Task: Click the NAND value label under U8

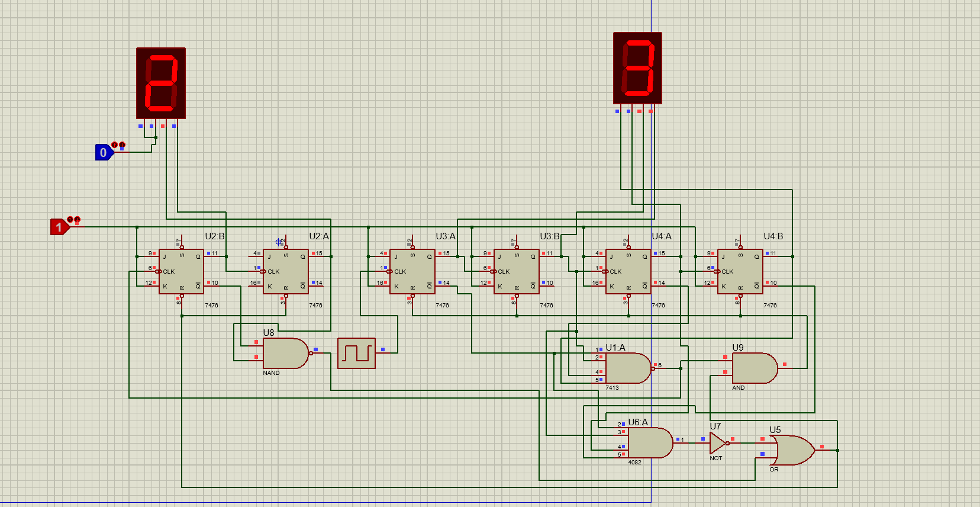Action: tap(271, 373)
